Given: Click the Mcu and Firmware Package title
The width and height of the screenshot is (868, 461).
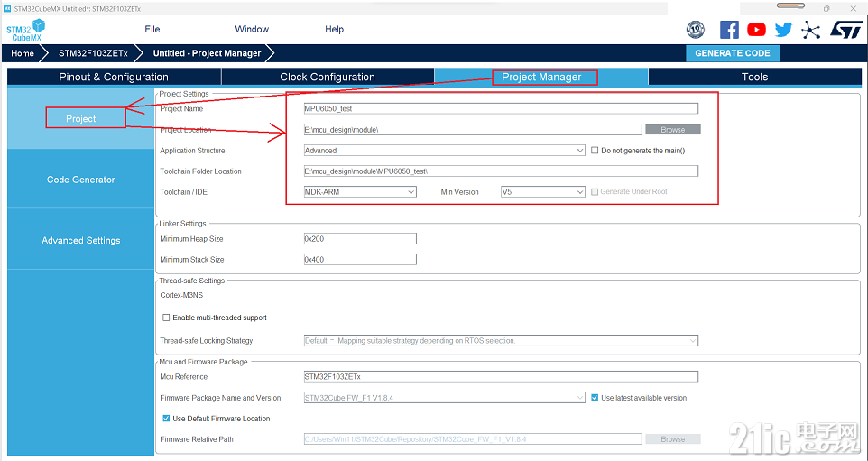Looking at the screenshot, I should (203, 362).
